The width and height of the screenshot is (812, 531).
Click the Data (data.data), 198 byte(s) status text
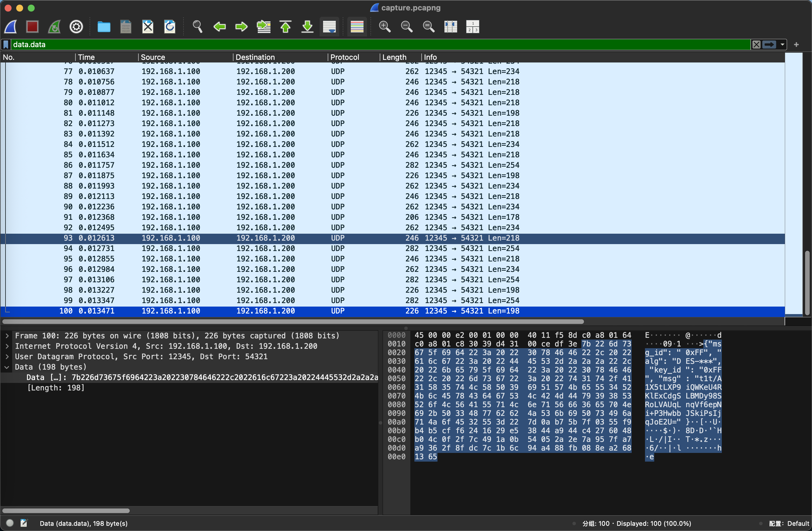(x=84, y=523)
